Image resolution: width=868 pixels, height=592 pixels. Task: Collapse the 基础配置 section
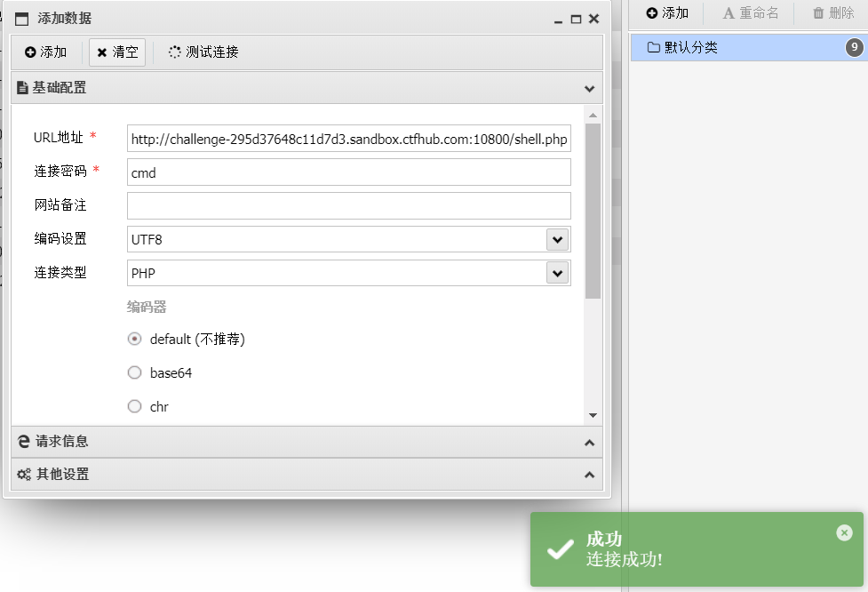pyautogui.click(x=588, y=89)
